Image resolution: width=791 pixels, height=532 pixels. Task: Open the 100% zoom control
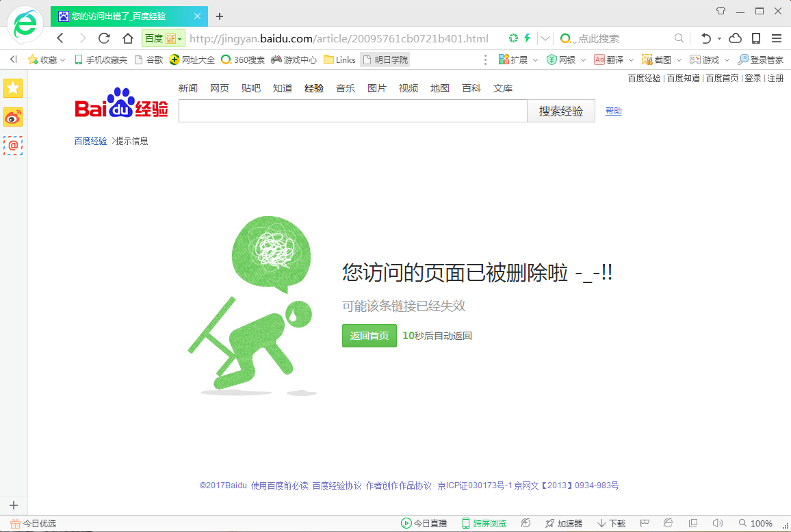click(755, 523)
